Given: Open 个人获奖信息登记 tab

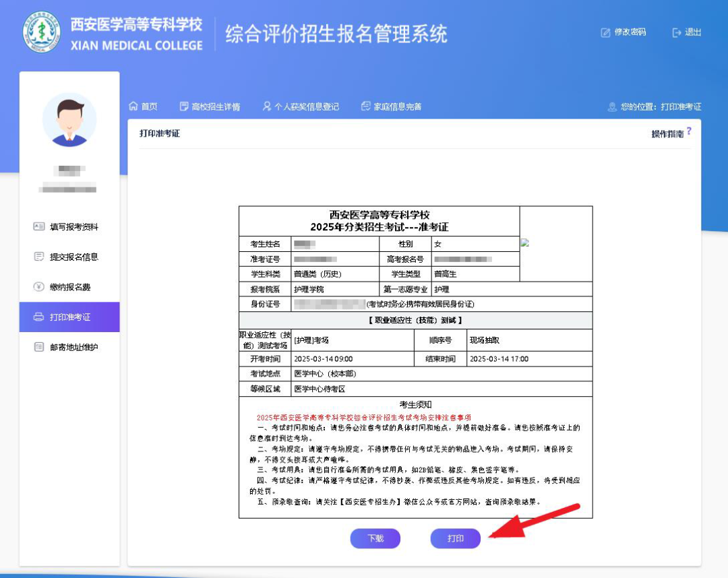Looking at the screenshot, I should [x=306, y=106].
